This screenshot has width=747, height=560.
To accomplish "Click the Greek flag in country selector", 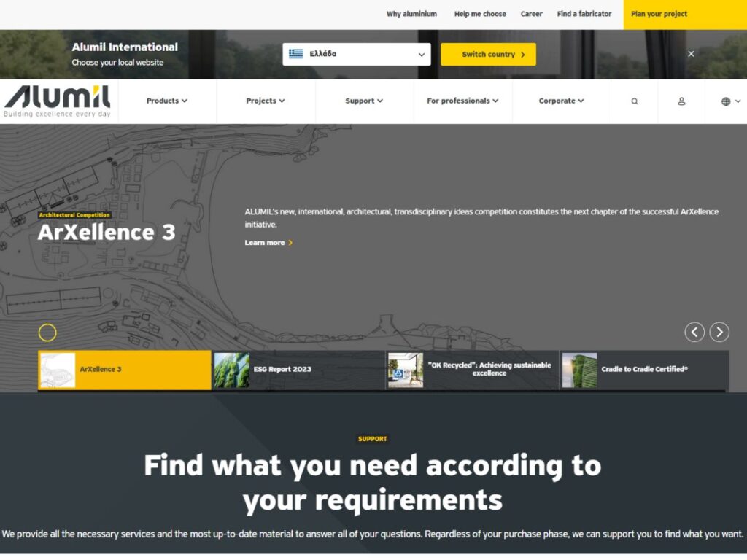I will click(x=296, y=54).
